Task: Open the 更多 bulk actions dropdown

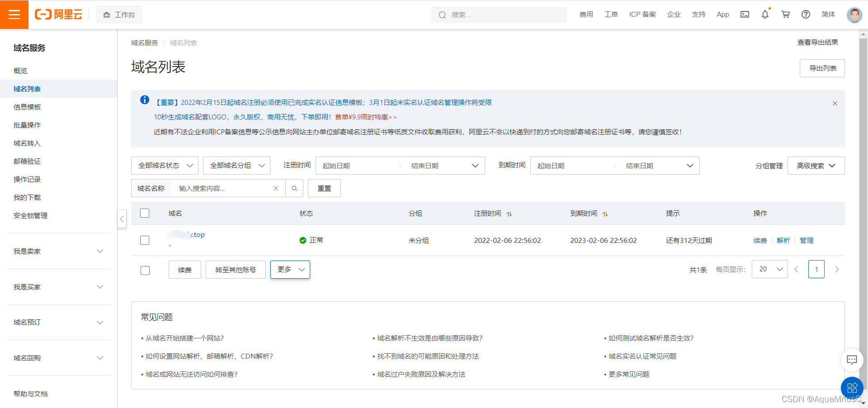Action: [x=290, y=270]
